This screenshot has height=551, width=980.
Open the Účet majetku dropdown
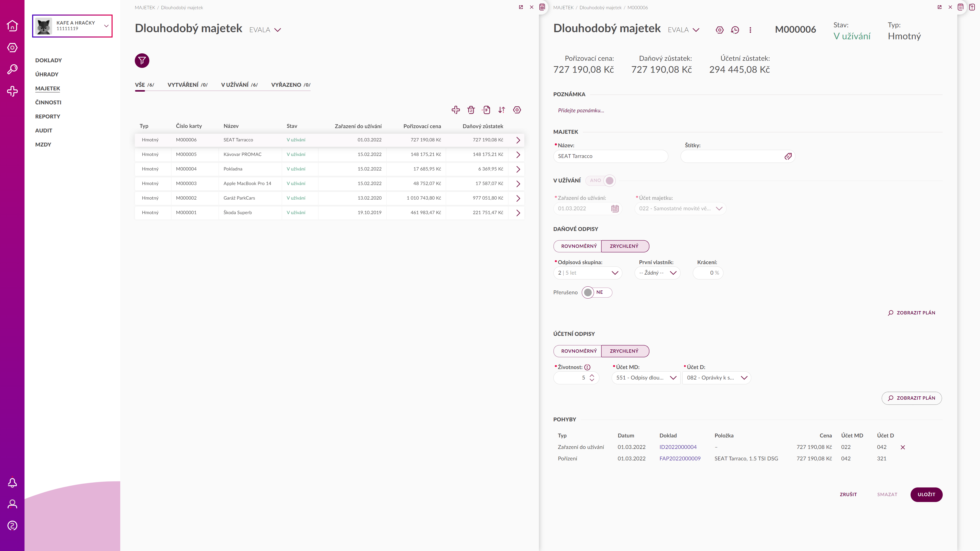680,209
